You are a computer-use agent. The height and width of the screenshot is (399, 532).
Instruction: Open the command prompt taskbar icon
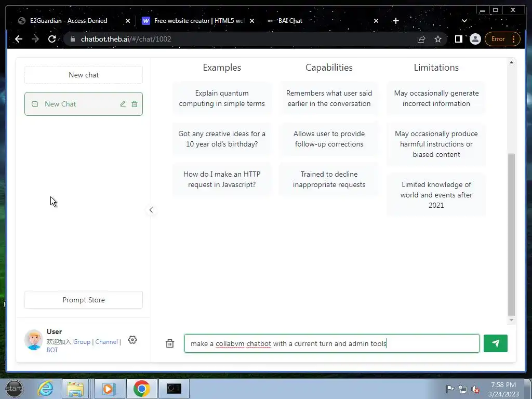(x=174, y=389)
